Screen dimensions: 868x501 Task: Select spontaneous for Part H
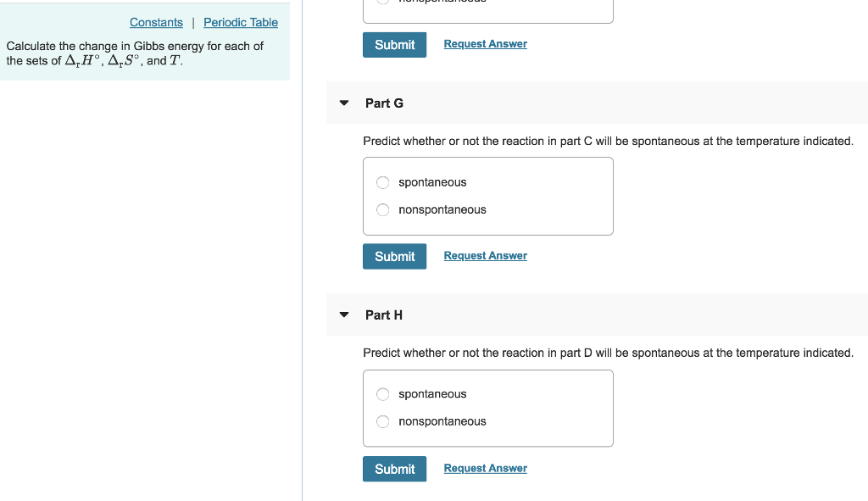tap(382, 393)
